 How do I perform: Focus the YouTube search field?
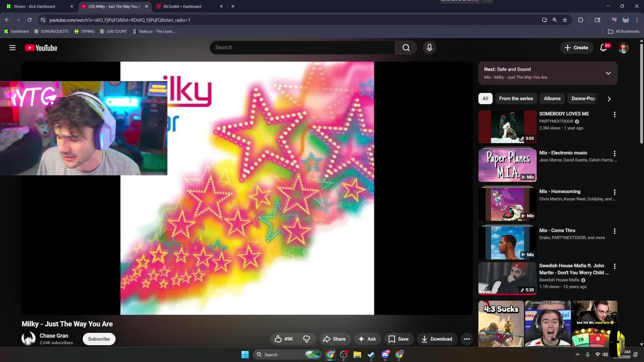click(302, 47)
